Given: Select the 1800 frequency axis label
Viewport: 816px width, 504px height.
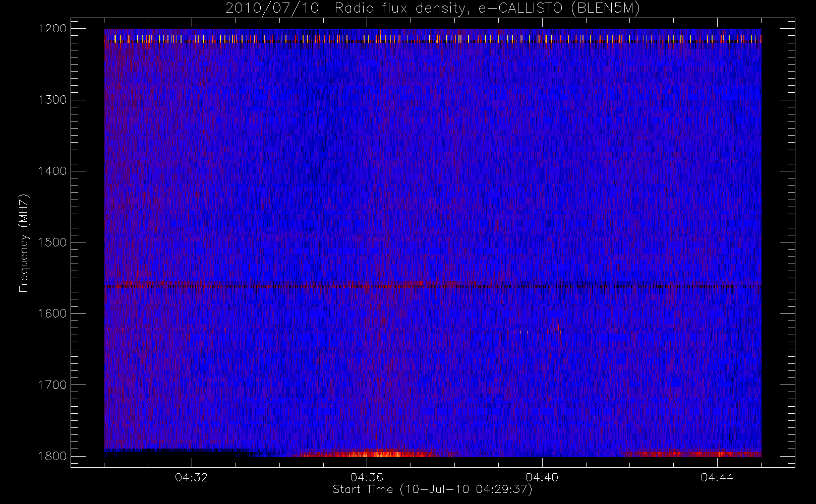Looking at the screenshot, I should tap(52, 456).
